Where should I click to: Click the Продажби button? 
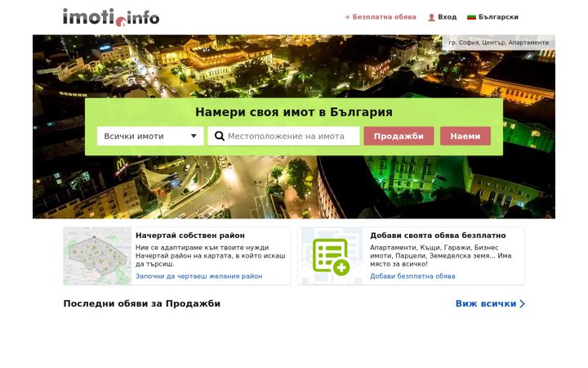click(x=399, y=136)
